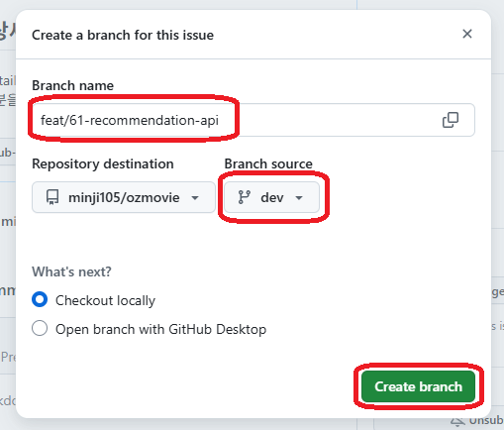Select the Checkout locally option
The height and width of the screenshot is (430, 504).
40,300
